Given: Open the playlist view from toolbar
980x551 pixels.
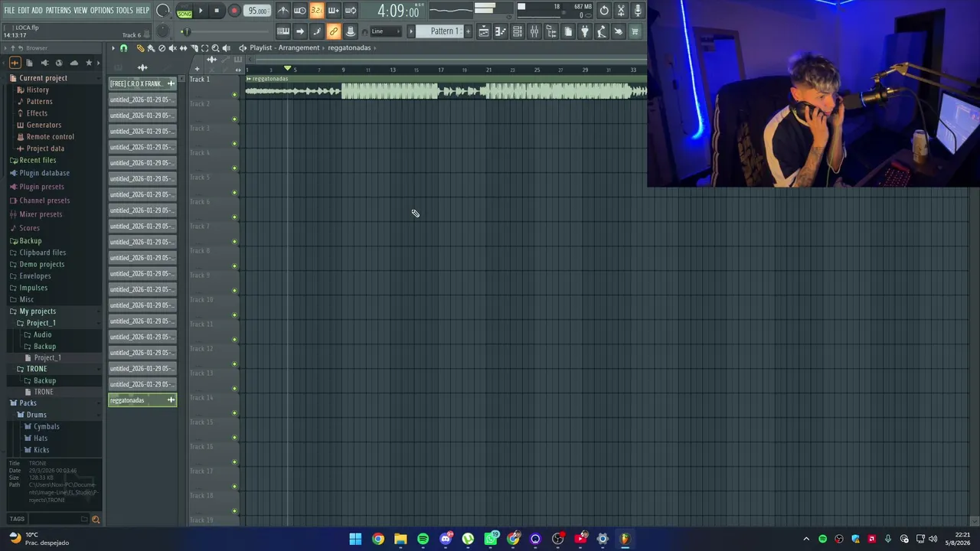Looking at the screenshot, I should 484,31.
